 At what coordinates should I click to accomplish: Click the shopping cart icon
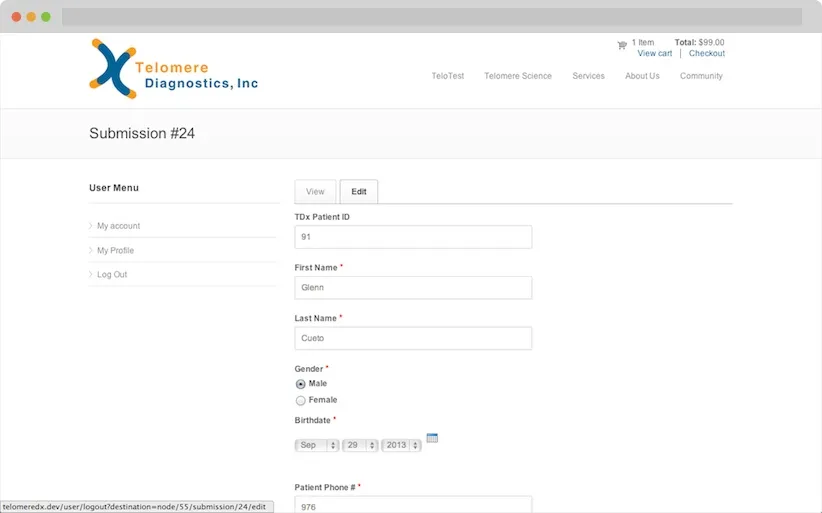622,45
